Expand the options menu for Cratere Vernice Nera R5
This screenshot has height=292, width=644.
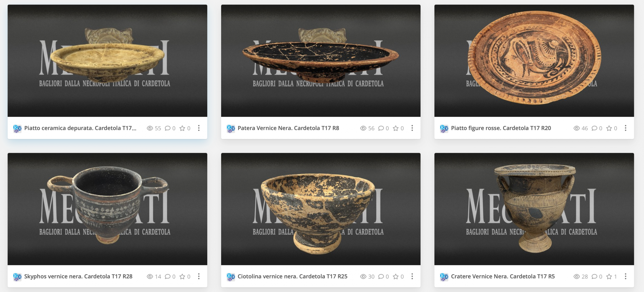626,276
